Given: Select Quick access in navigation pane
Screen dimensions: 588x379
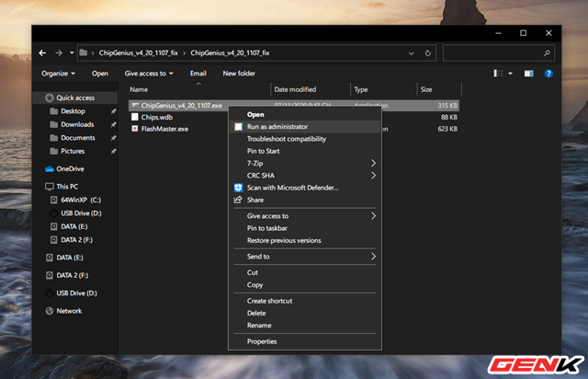Looking at the screenshot, I should (75, 98).
